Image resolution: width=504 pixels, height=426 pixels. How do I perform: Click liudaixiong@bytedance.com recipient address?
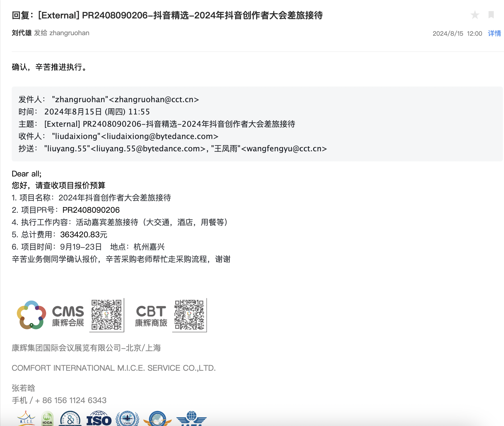point(159,137)
